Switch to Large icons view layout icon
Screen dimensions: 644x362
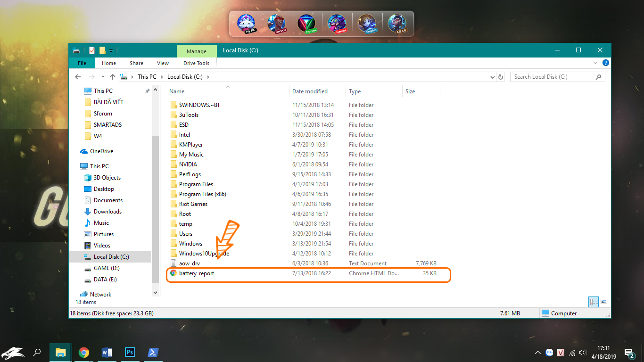tap(604, 301)
